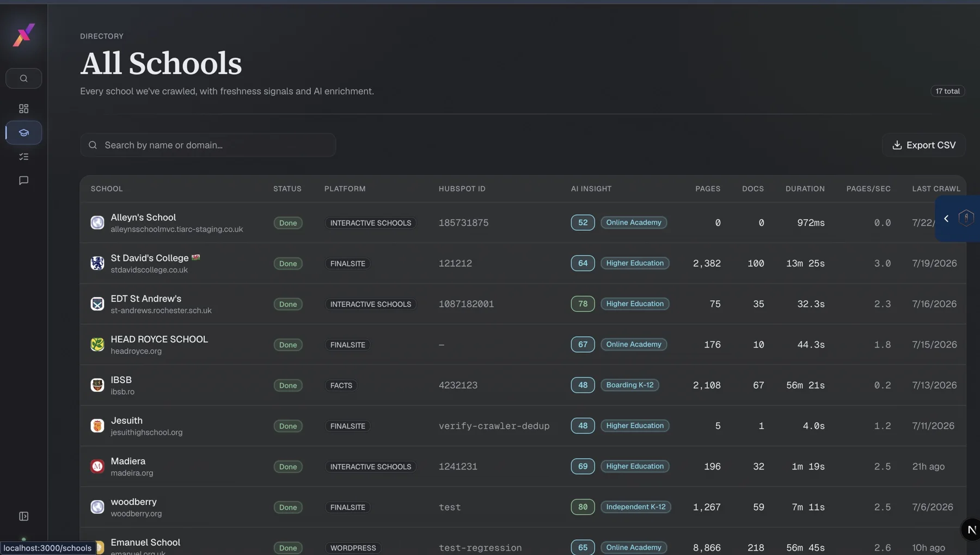
Task: Click the Export CSV button
Action: click(924, 145)
